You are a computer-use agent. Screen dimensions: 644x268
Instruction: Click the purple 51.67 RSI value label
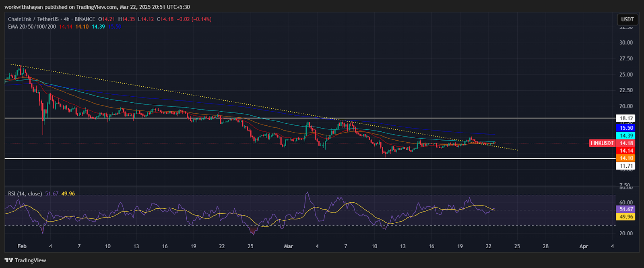click(x=626, y=209)
